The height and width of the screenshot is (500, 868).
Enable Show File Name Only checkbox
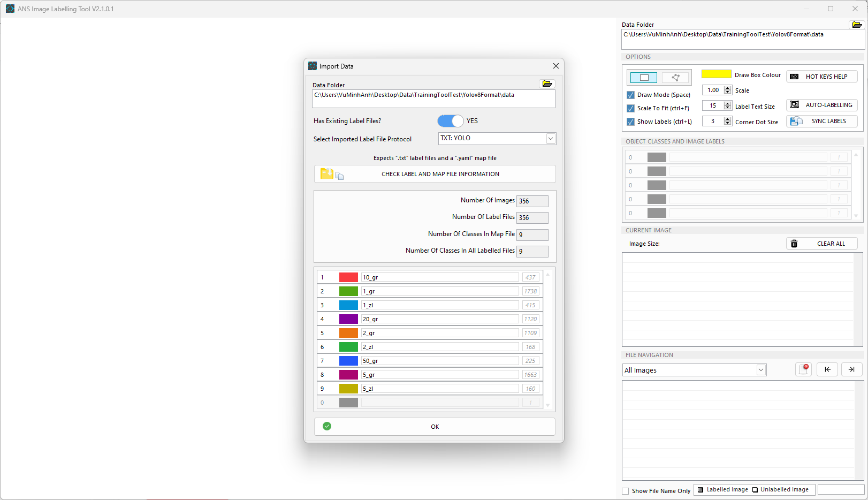tap(626, 491)
